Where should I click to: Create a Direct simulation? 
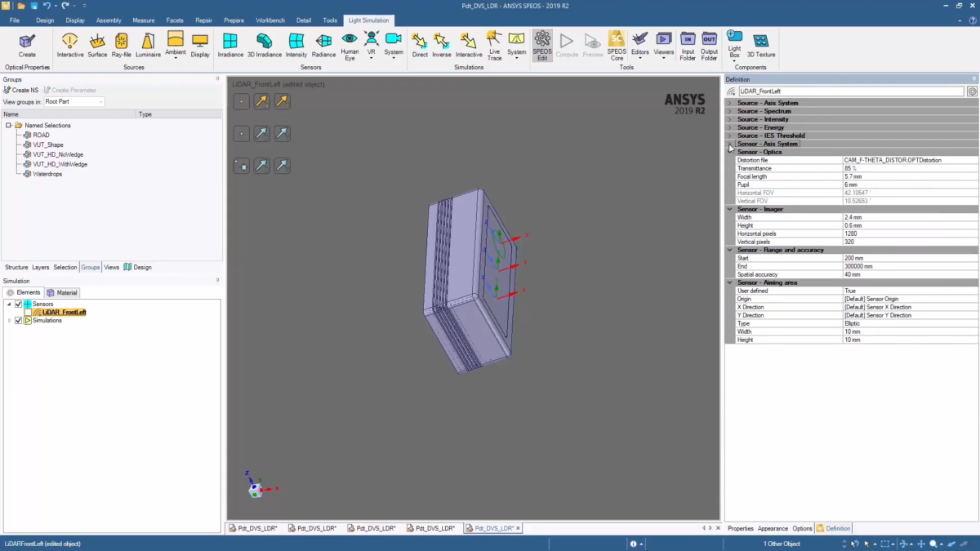click(x=420, y=45)
